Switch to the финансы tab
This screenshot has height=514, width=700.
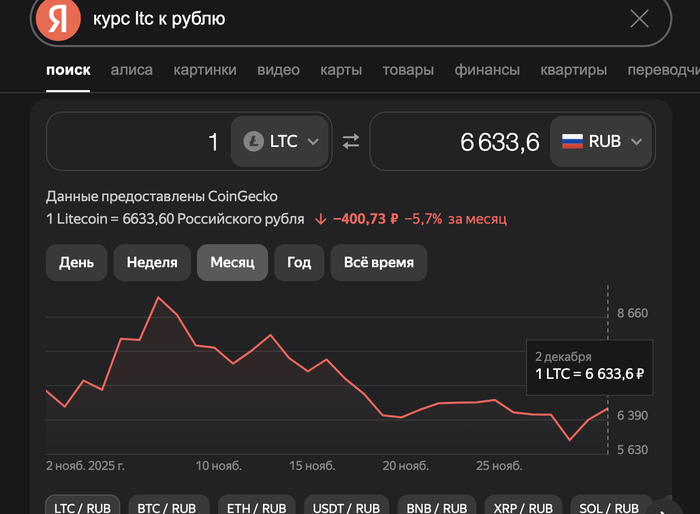pyautogui.click(x=487, y=70)
